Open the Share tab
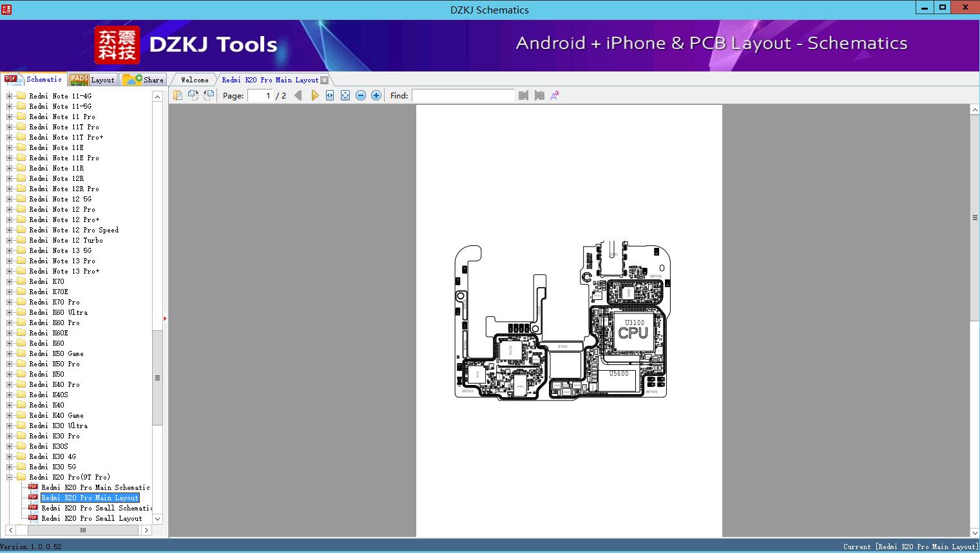Image resolution: width=980 pixels, height=553 pixels. tap(143, 80)
